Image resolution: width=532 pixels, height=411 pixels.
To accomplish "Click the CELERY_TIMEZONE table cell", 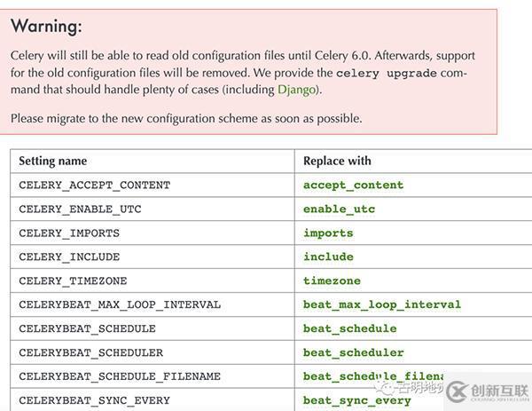I will tap(73, 281).
